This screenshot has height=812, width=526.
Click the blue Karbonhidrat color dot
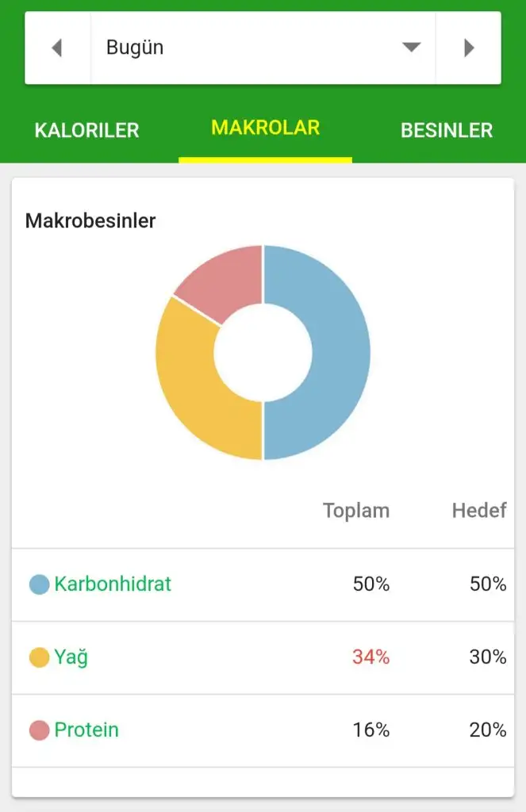40,584
